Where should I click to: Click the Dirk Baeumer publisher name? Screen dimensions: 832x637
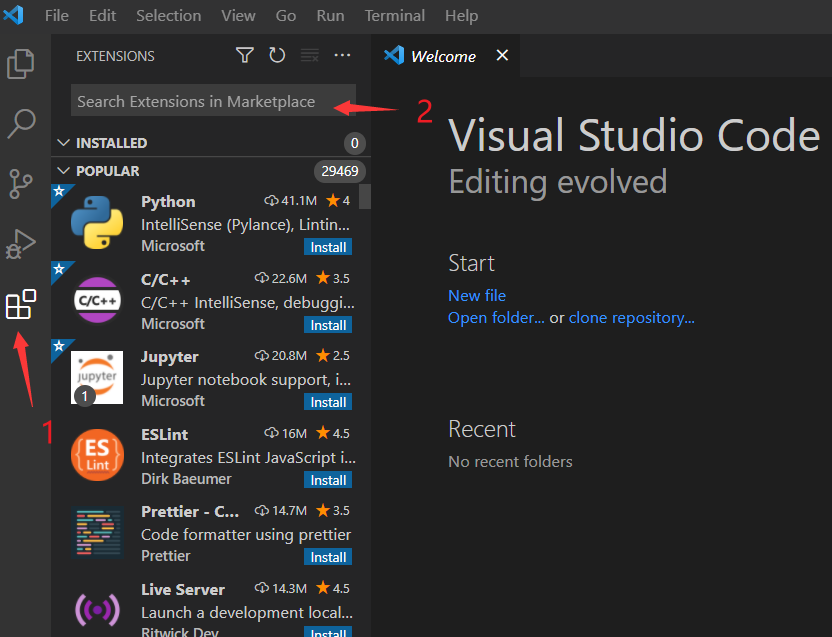coord(186,479)
